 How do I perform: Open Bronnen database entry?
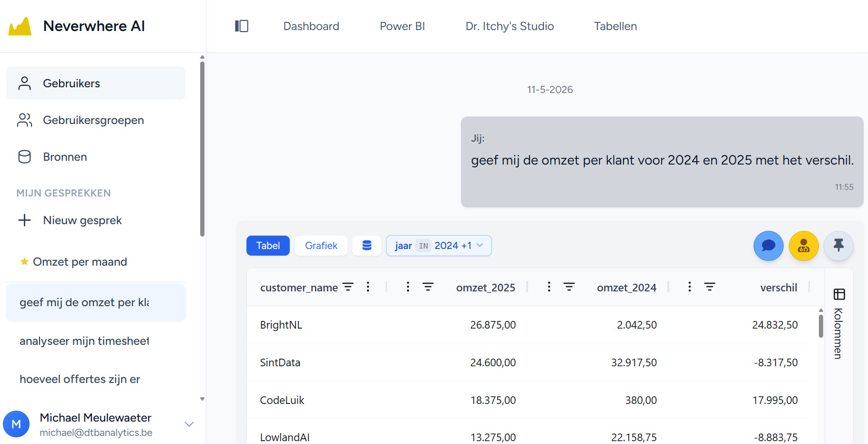coord(96,157)
